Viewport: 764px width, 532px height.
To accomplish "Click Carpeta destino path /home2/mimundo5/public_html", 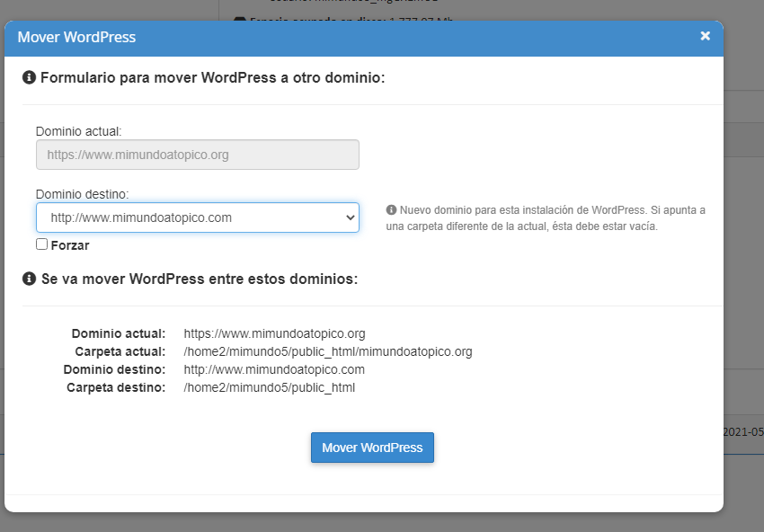I will [269, 388].
